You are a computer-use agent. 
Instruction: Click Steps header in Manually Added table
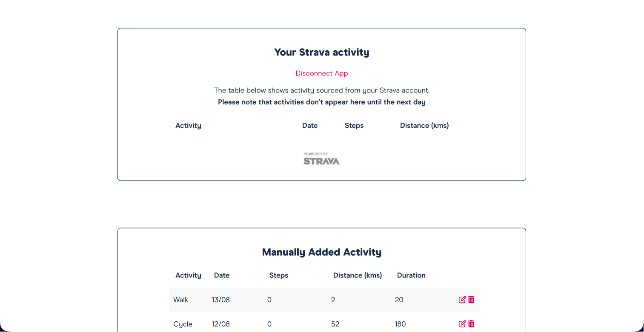click(x=279, y=275)
